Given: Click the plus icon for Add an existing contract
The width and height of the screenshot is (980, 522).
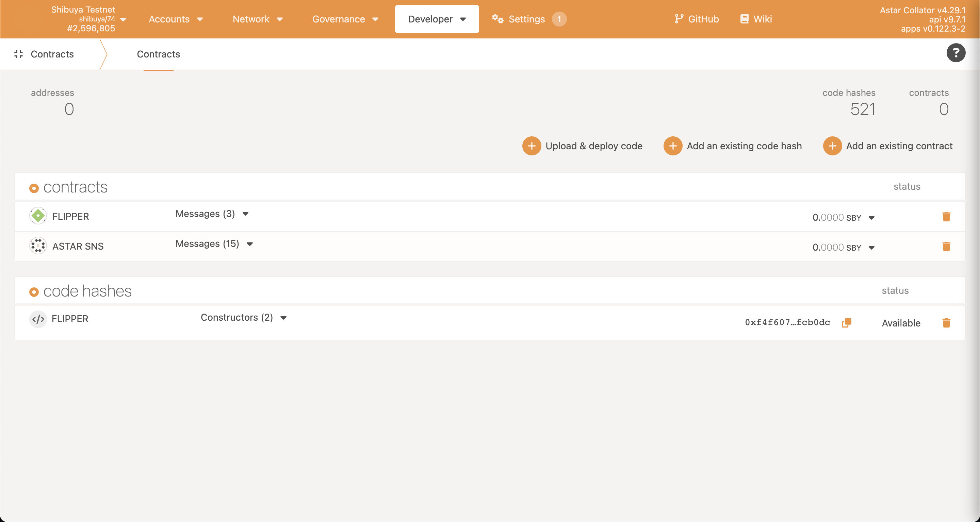Looking at the screenshot, I should point(832,146).
